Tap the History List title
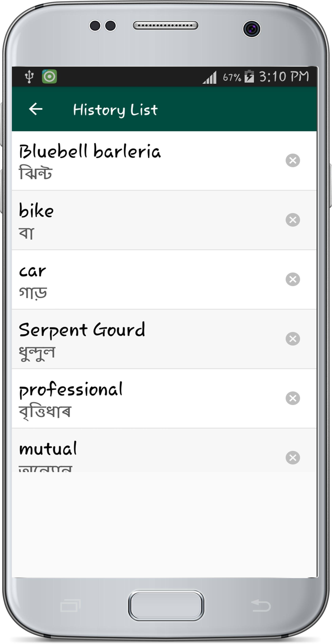Viewport: 332px width, 644px height. [x=115, y=110]
